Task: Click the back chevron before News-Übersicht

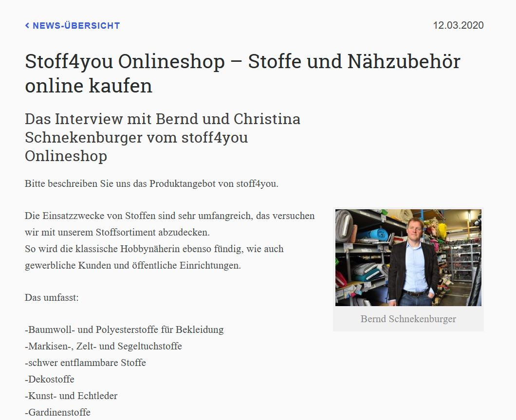Action: tap(27, 25)
